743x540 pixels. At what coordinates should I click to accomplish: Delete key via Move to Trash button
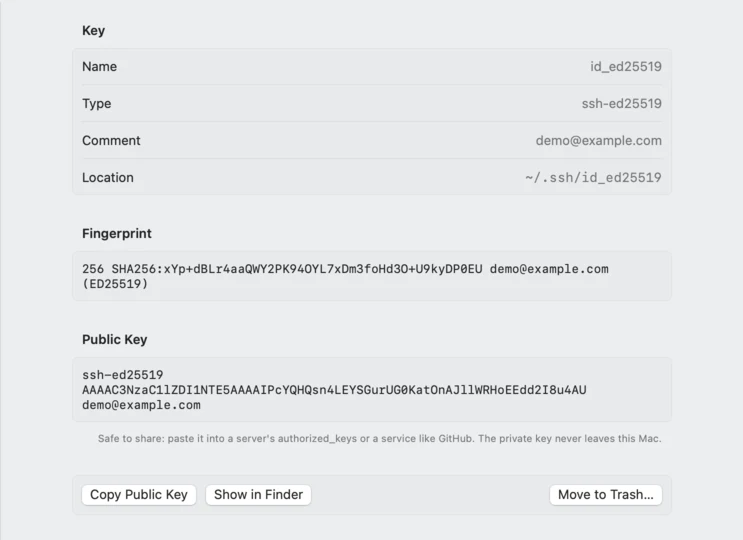click(x=606, y=495)
